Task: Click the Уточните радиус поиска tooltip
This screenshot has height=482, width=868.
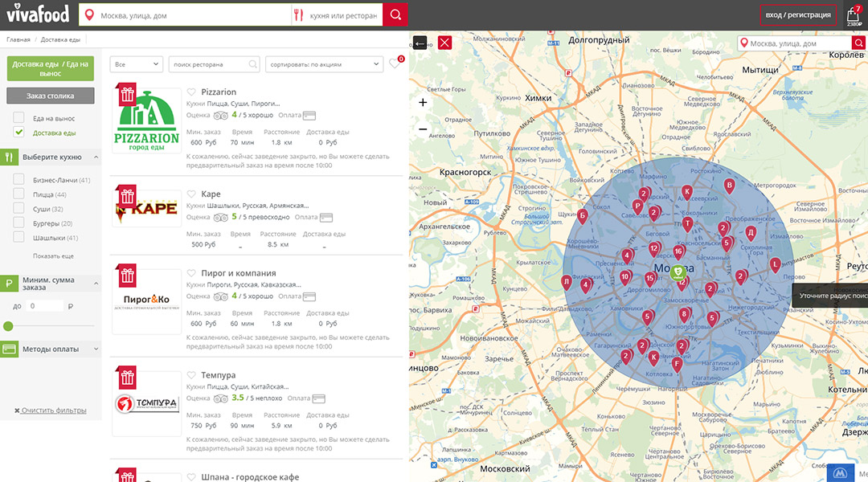Action: 830,296
